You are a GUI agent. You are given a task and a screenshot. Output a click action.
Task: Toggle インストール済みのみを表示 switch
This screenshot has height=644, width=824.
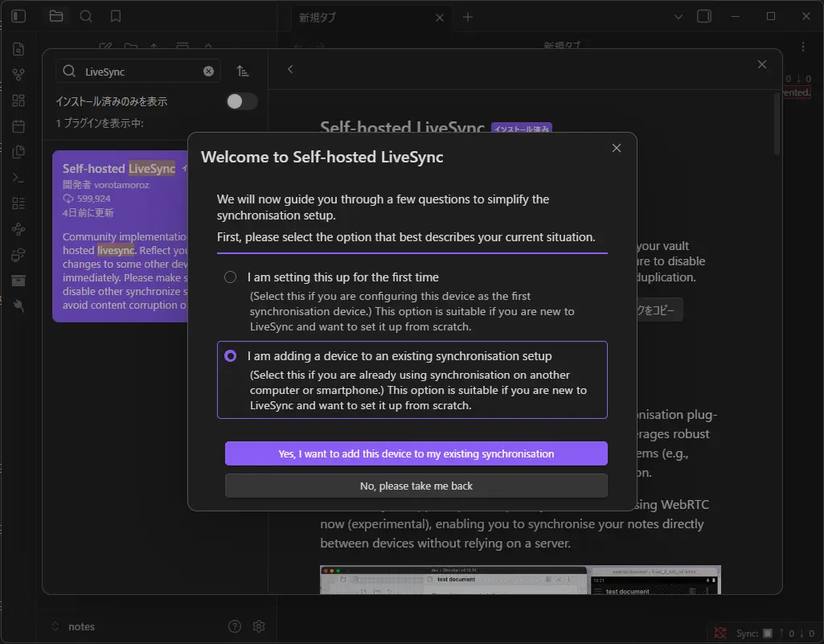pyautogui.click(x=242, y=101)
